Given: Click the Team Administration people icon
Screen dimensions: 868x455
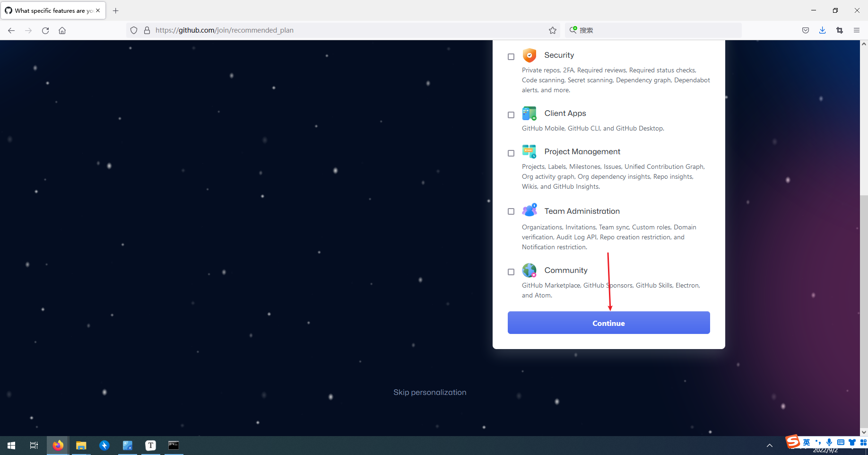Looking at the screenshot, I should 529,210.
